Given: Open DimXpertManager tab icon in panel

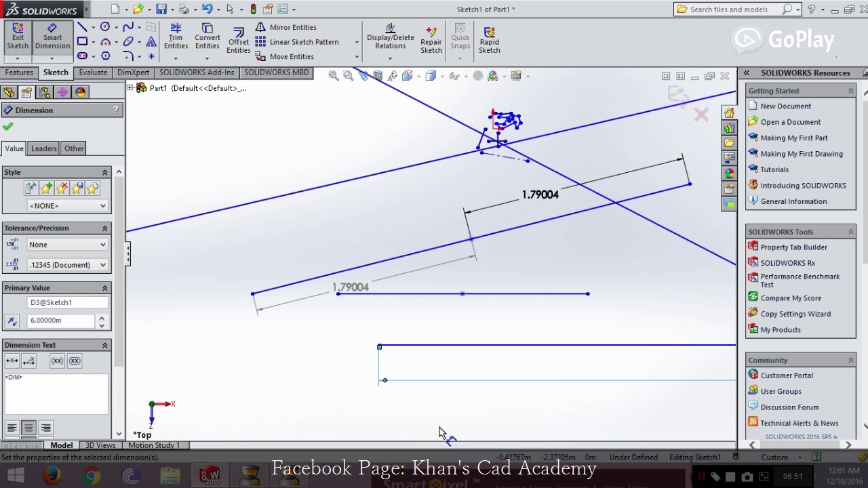Looking at the screenshot, I should pos(62,92).
